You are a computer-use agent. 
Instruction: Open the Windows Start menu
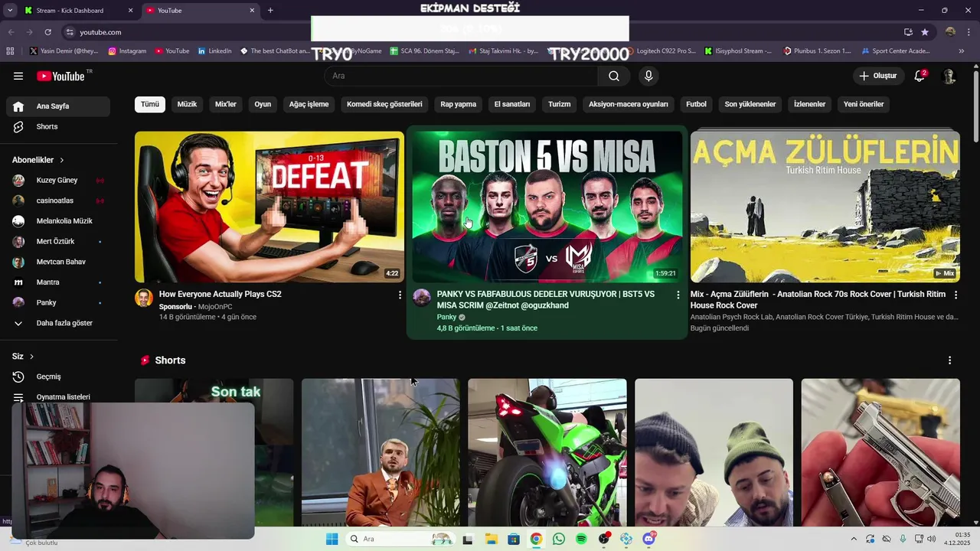[x=332, y=540]
